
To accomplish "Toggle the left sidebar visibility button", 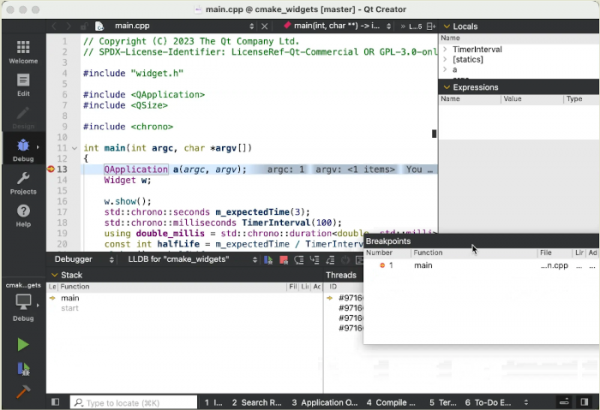I will coord(57,402).
